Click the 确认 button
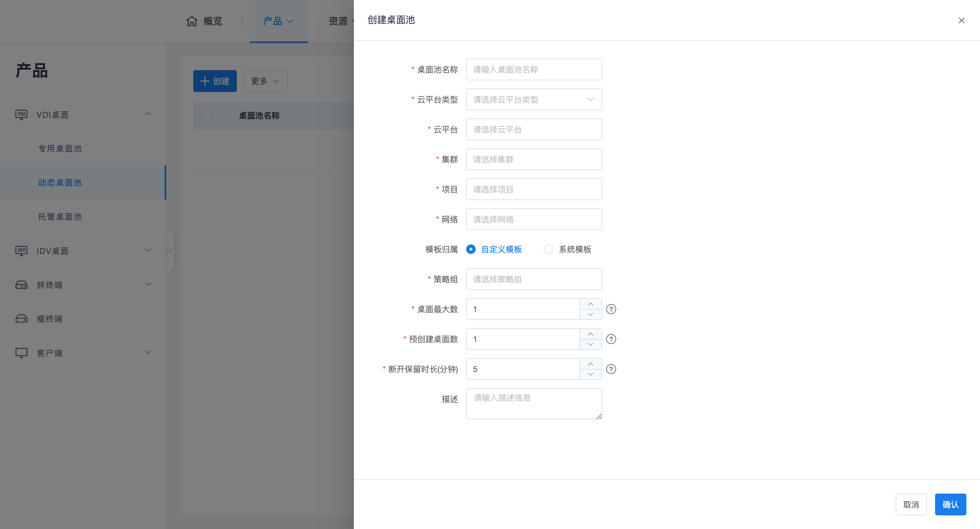The height and width of the screenshot is (529, 980). (950, 504)
